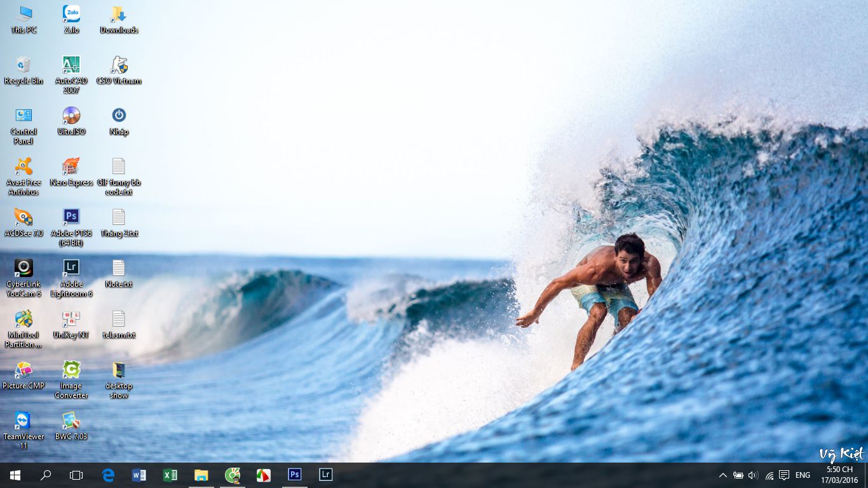Select the AutoCAD 2007 shortcut
The width and height of the screenshot is (868, 488).
pos(71,75)
